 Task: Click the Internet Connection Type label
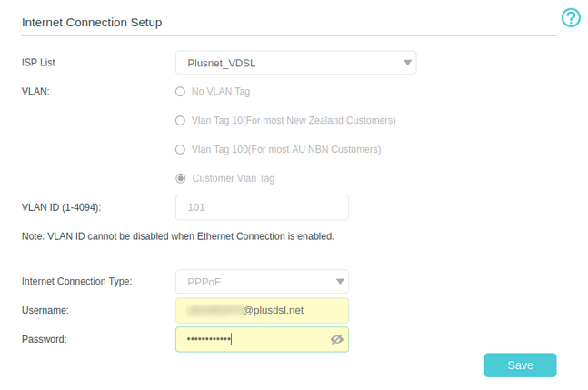click(76, 281)
